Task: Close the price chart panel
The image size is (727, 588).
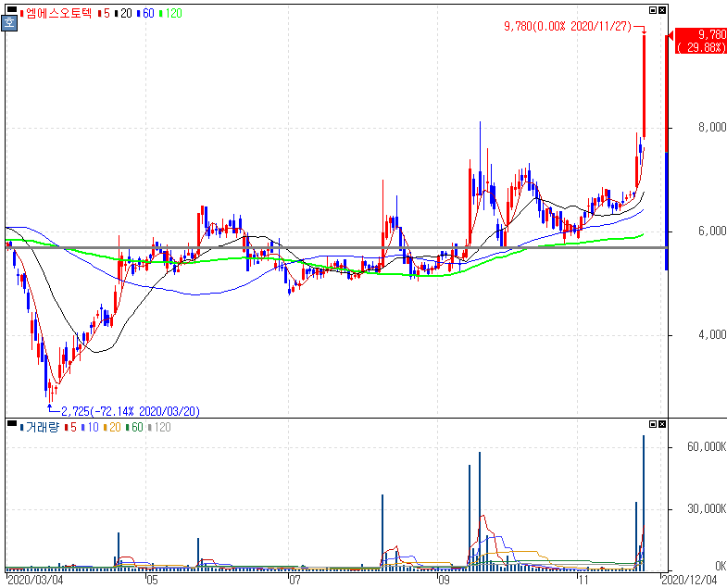Action: click(x=662, y=10)
